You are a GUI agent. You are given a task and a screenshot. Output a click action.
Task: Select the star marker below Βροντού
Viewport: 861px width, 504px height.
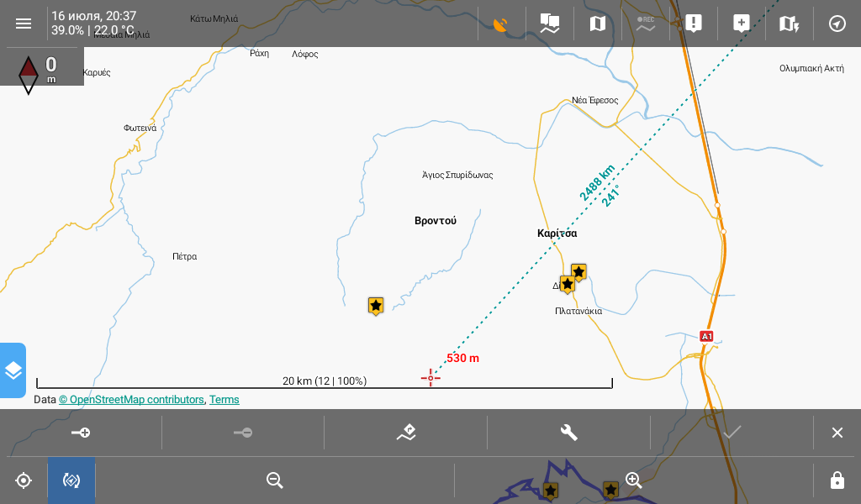376,306
